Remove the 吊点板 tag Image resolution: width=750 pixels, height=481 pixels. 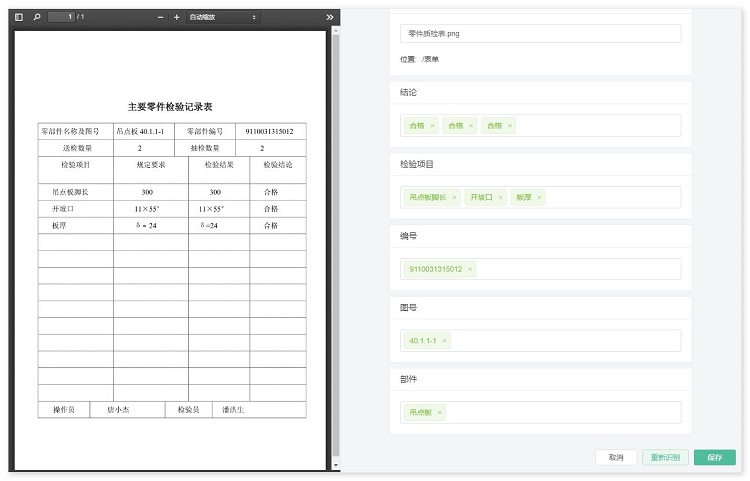pyautogui.click(x=440, y=413)
